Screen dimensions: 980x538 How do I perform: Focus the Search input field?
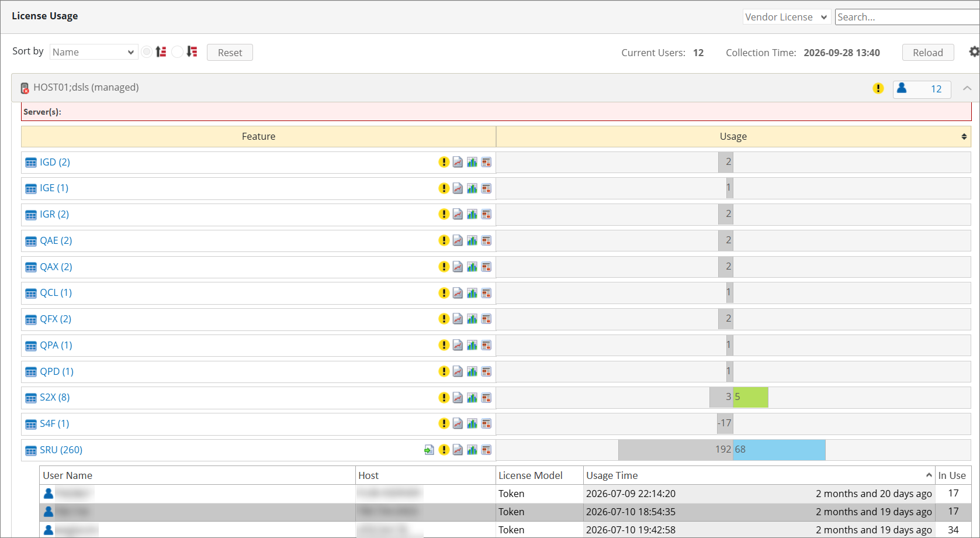pos(908,17)
